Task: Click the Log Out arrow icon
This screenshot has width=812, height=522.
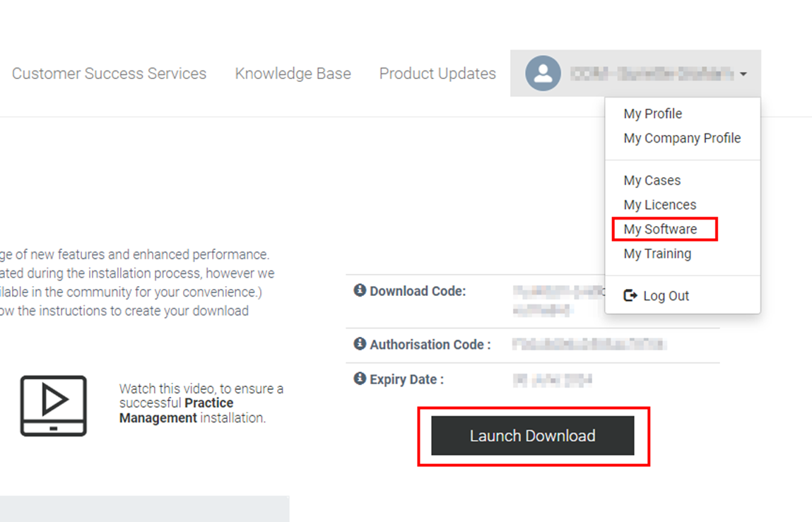Action: (630, 296)
